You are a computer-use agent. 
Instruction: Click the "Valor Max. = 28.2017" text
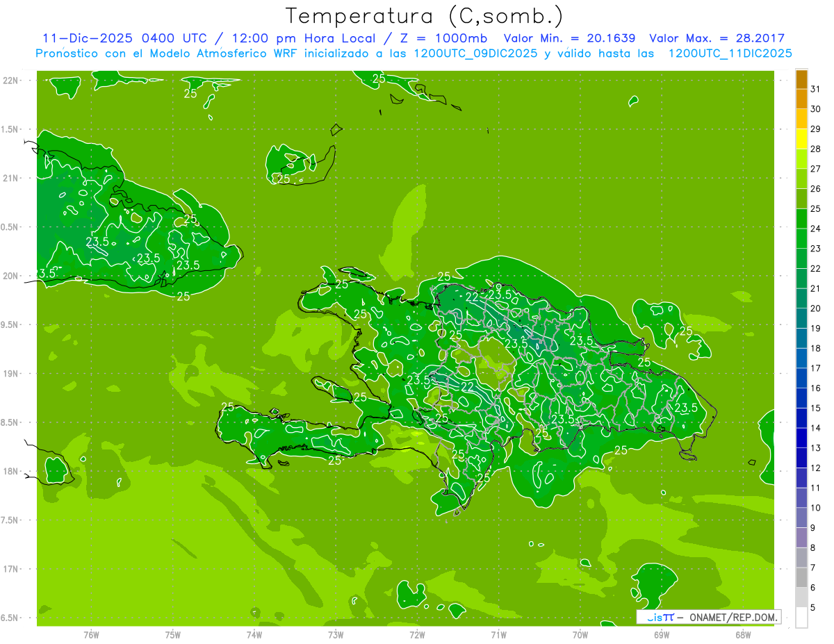click(717, 38)
